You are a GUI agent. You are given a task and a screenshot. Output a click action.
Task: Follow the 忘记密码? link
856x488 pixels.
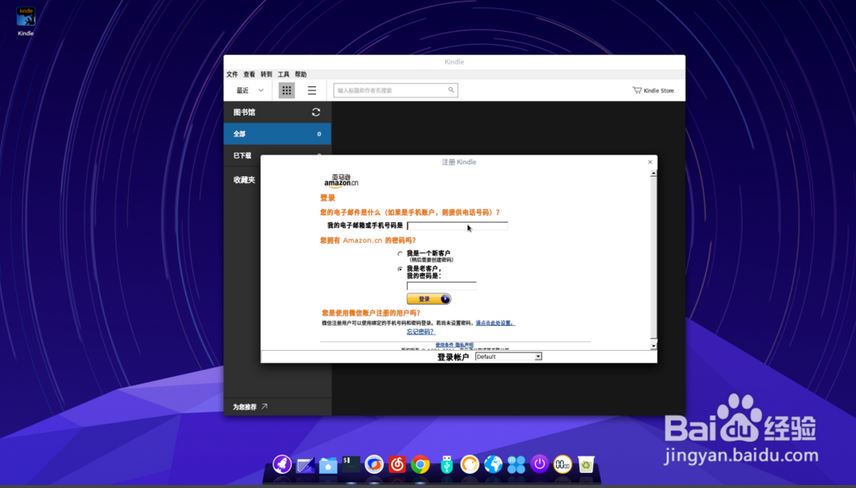[x=420, y=331]
